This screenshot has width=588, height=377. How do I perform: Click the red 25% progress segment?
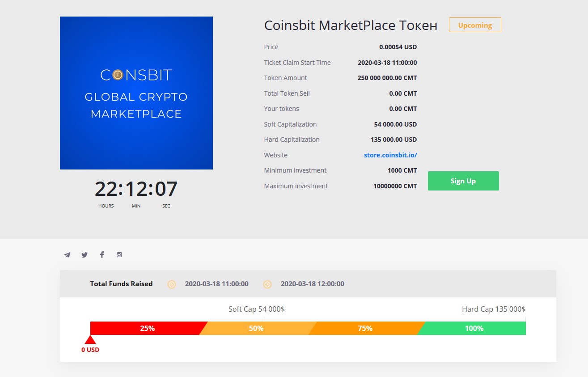(x=147, y=328)
